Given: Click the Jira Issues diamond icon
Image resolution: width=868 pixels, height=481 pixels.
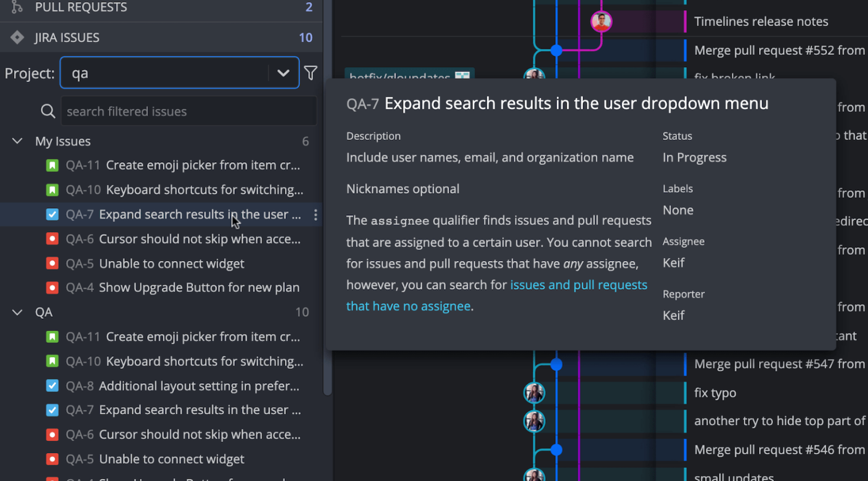Looking at the screenshot, I should pyautogui.click(x=17, y=37).
